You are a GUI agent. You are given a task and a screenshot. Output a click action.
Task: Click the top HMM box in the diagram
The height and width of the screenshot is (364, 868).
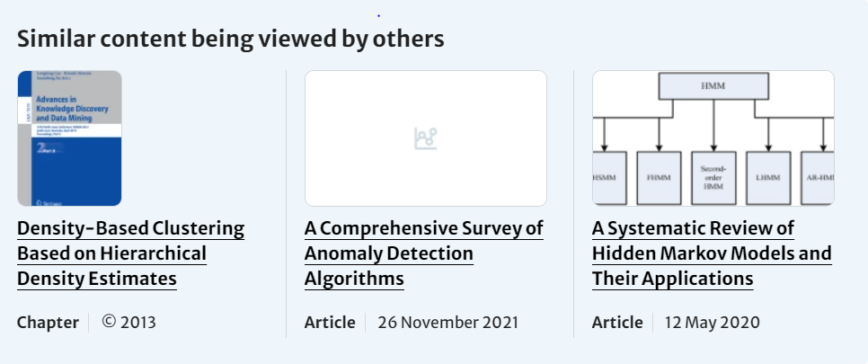[713, 84]
